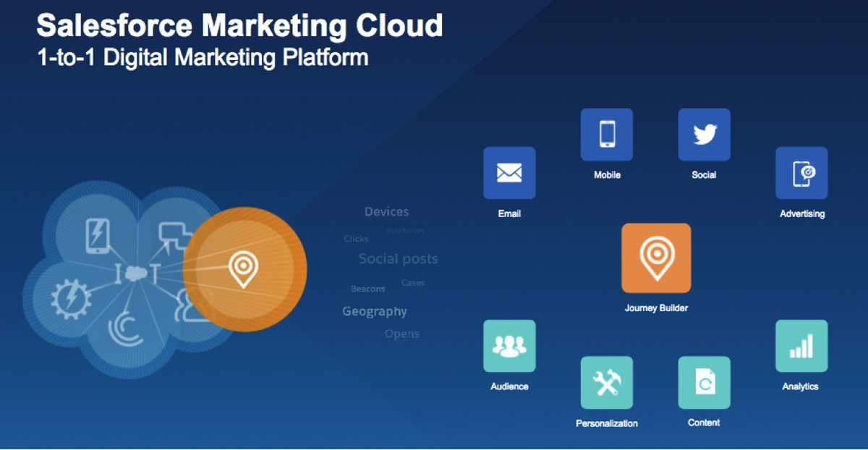Click the words Social posts
The width and height of the screenshot is (868, 450).
tap(398, 259)
